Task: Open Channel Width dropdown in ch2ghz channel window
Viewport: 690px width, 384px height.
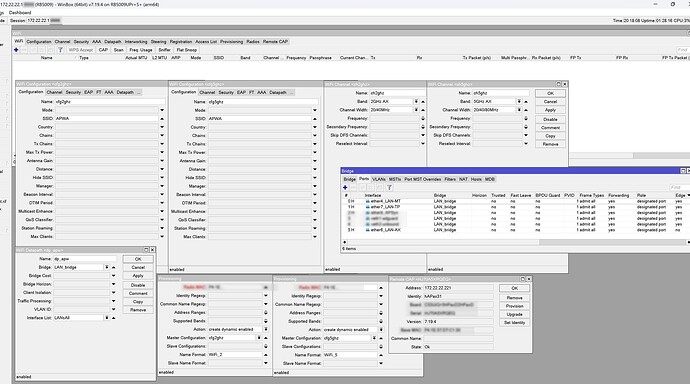Action: tap(416, 110)
